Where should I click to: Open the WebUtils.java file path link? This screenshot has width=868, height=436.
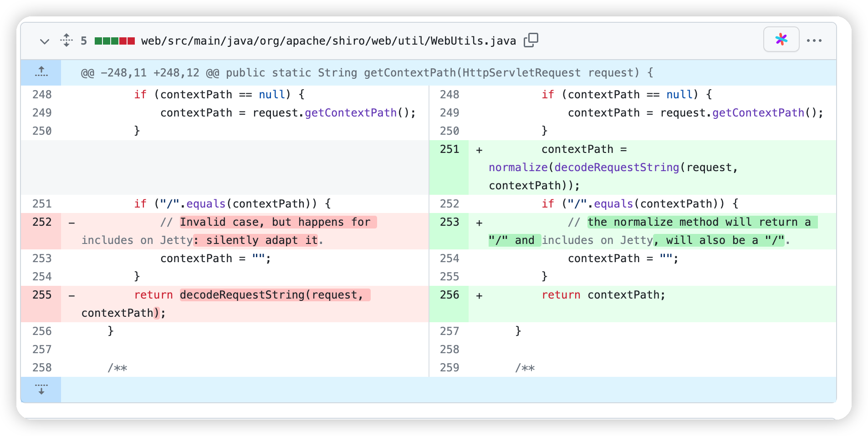(x=328, y=41)
